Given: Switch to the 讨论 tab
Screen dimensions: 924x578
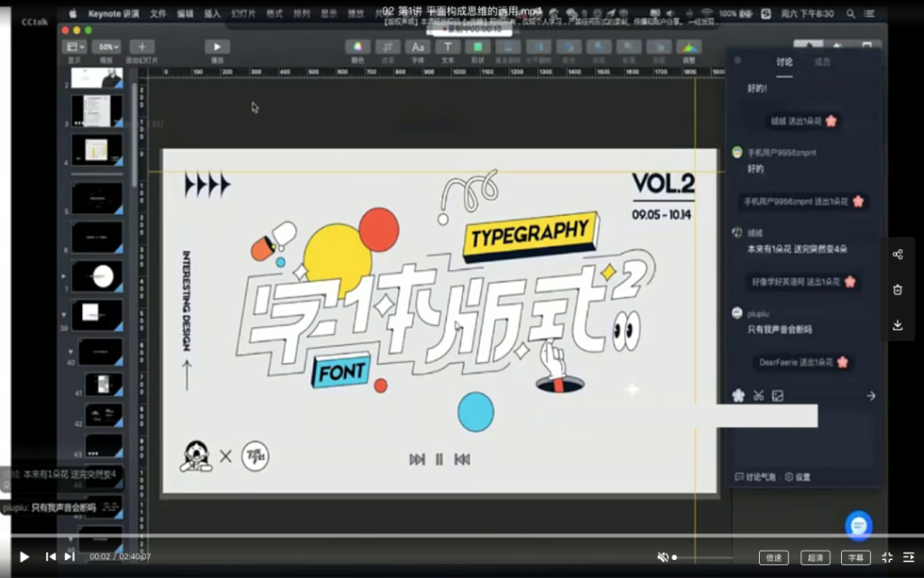Looking at the screenshot, I should click(784, 62).
